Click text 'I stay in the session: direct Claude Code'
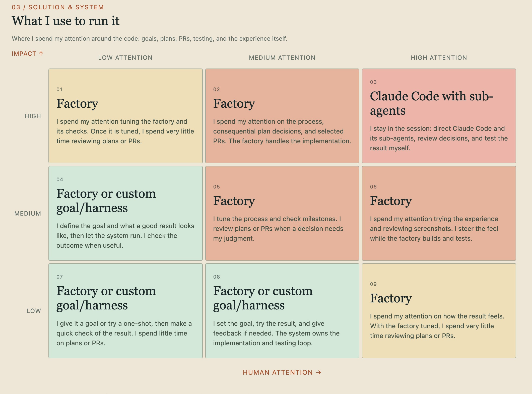The height and width of the screenshot is (394, 532). [x=431, y=128]
